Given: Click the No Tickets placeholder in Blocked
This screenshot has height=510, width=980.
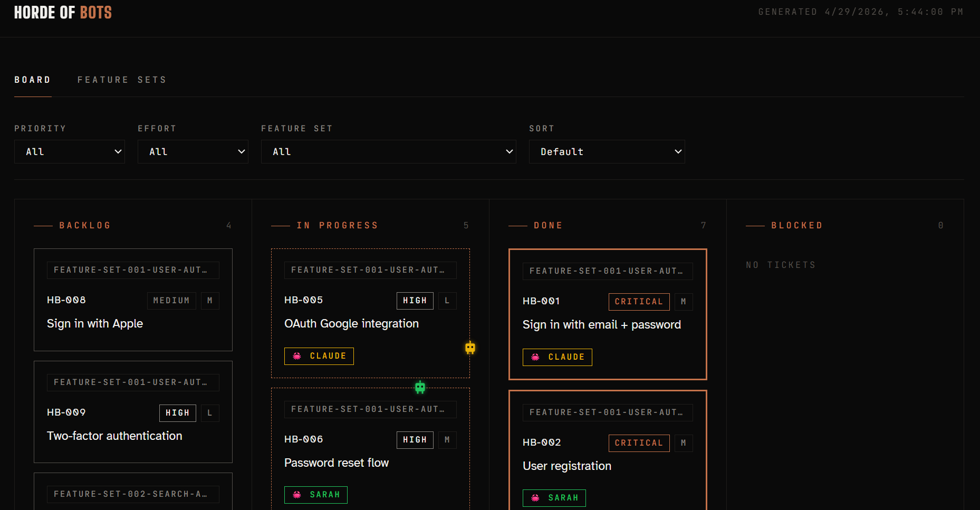Looking at the screenshot, I should click(781, 265).
